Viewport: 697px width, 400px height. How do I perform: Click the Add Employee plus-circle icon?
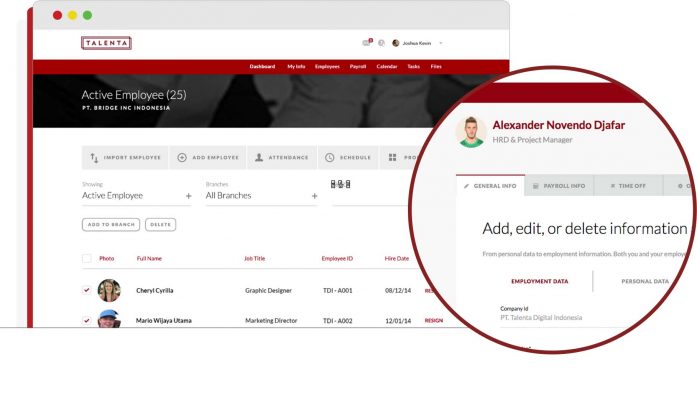pos(182,157)
